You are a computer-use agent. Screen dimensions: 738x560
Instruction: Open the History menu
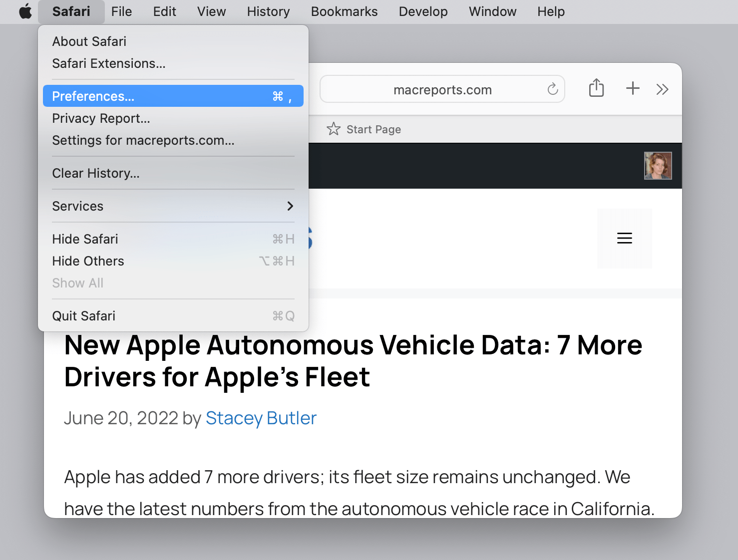coord(269,11)
